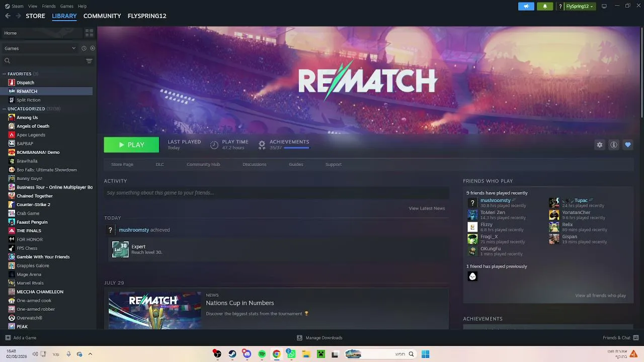The width and height of the screenshot is (644, 362).
Task: Switch to the STORE tab
Action: (x=35, y=16)
